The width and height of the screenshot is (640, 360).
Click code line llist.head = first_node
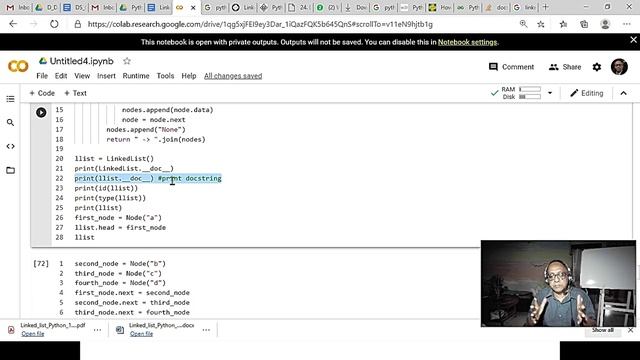coord(120,227)
